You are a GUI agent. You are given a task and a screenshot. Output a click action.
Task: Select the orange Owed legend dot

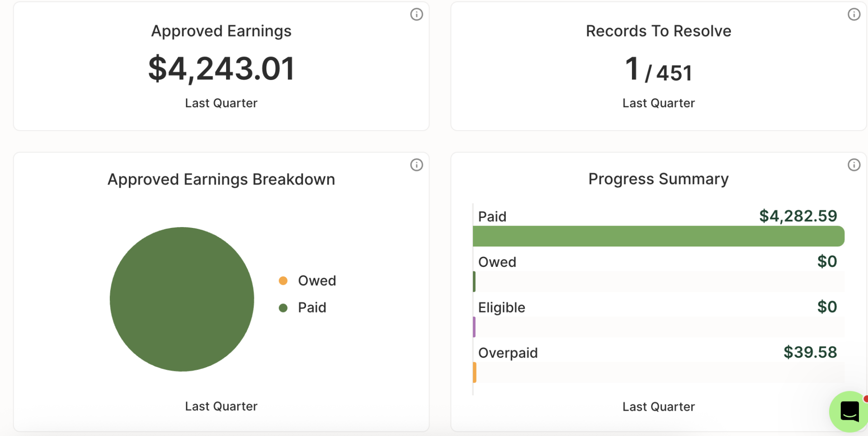tap(283, 280)
